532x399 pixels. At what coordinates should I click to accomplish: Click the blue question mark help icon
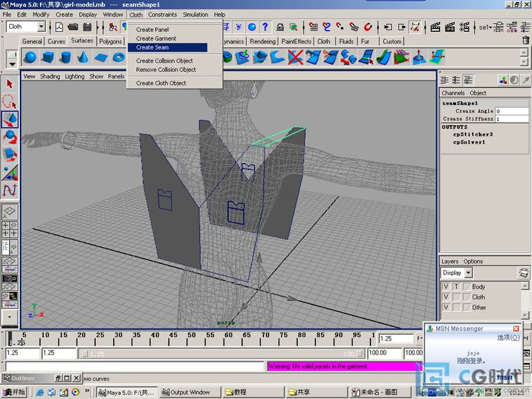[265, 27]
